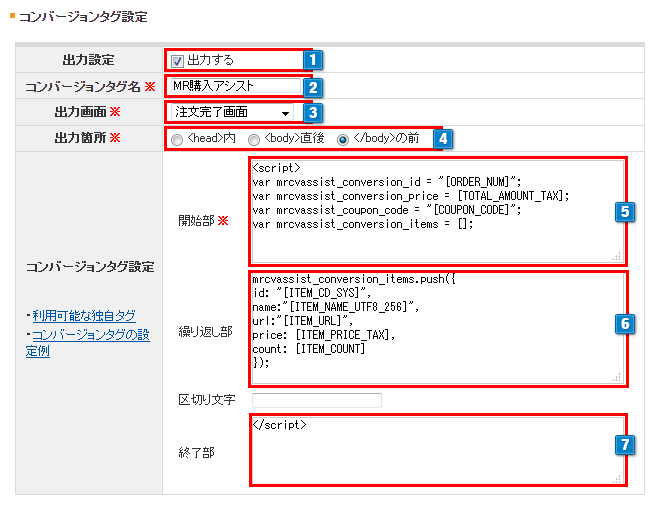Click the 開始部 field label
Image resolution: width=655 pixels, height=507 pixels.
coord(196,221)
